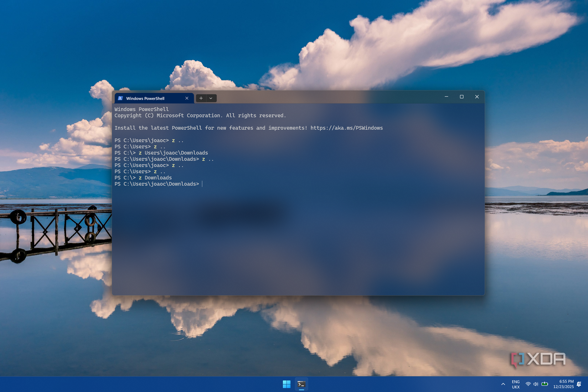Maximize the Terminal window
The image size is (588, 392).
tap(461, 97)
